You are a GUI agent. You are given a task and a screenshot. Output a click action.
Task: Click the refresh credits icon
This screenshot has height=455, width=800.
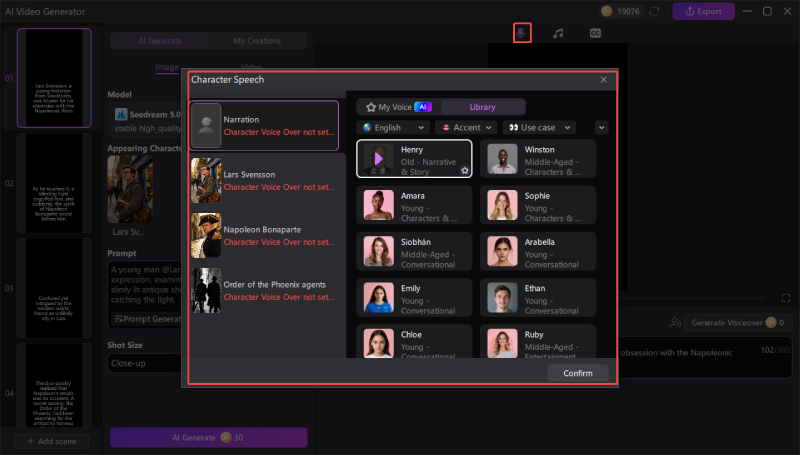(x=655, y=11)
